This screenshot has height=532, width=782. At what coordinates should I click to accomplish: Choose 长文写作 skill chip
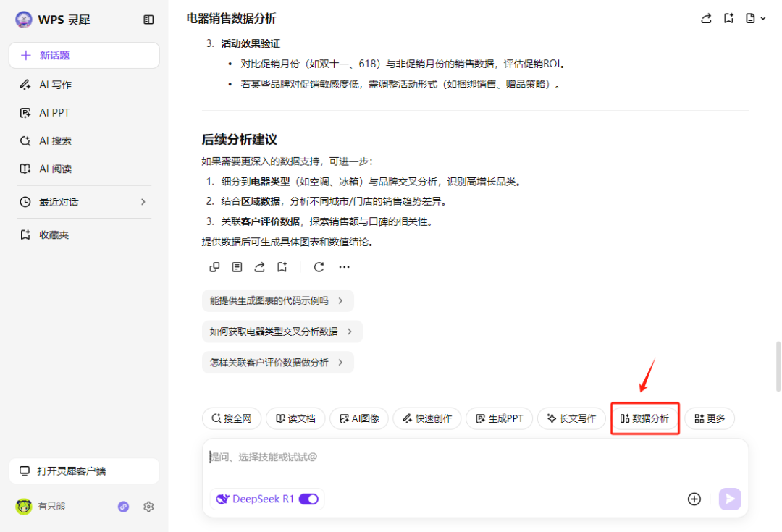[x=571, y=418]
